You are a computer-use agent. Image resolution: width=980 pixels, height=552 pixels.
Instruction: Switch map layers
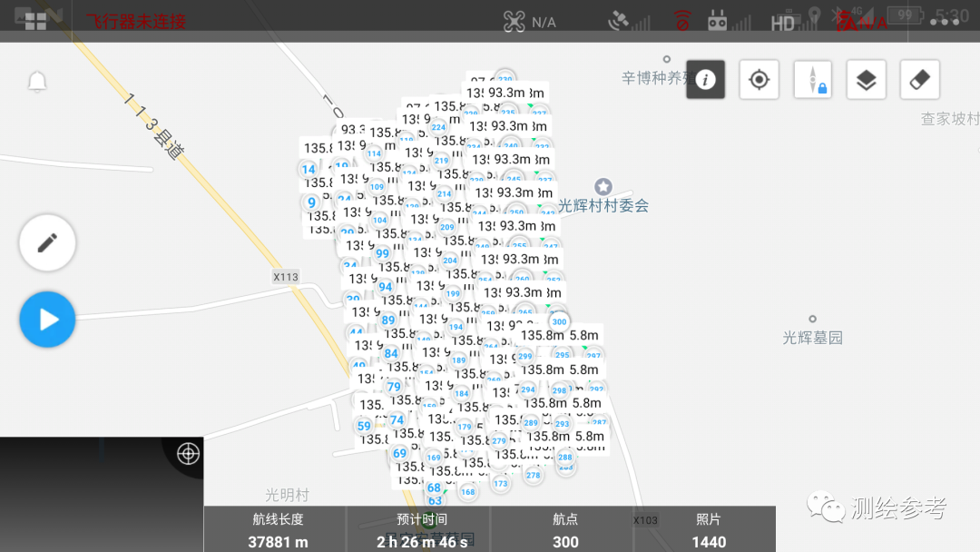867,79
